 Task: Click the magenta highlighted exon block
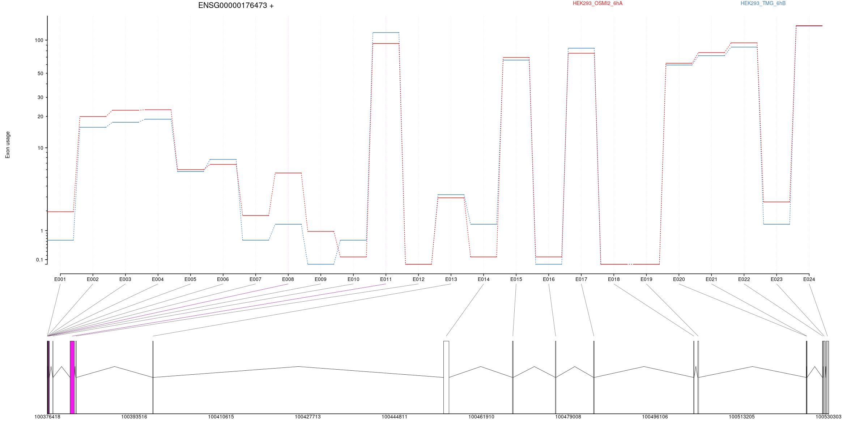pos(72,377)
